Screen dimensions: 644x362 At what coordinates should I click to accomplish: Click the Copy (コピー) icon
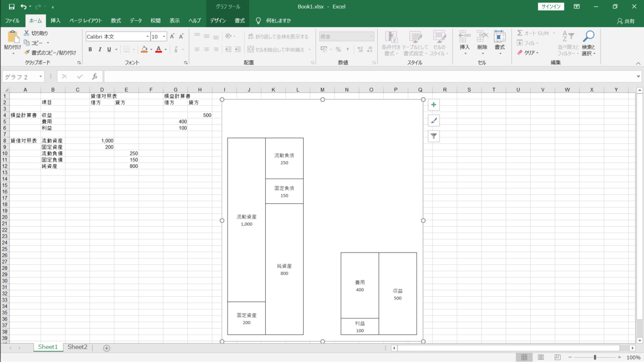click(x=27, y=43)
